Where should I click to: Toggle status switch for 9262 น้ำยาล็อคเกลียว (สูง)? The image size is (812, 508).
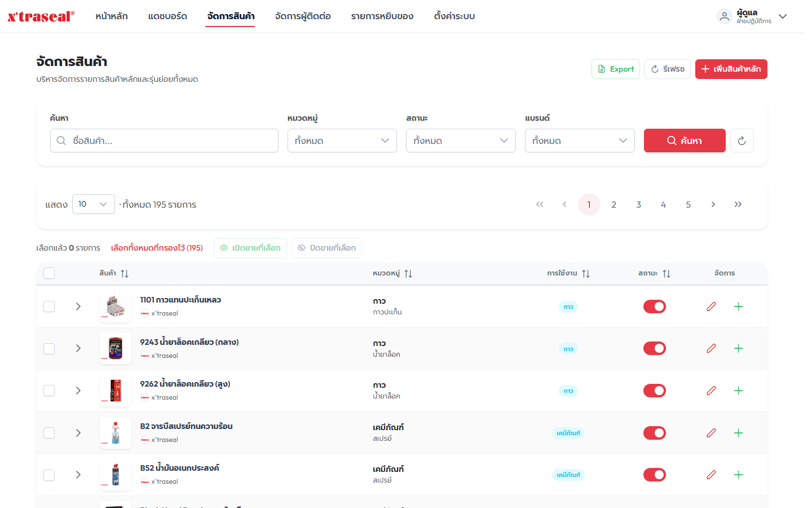click(655, 391)
